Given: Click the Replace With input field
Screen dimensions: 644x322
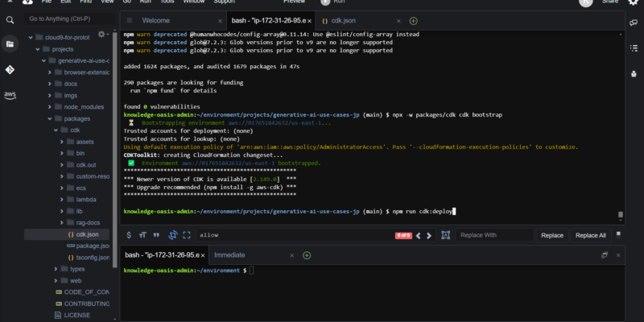Looking at the screenshot, I should pos(493,235).
